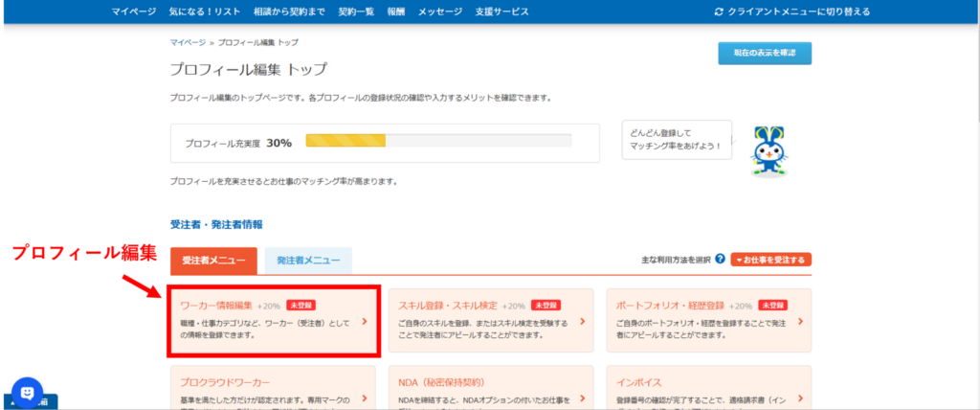The height and width of the screenshot is (410, 980).
Task: Click chevron on インボイス card
Action: pyautogui.click(x=801, y=399)
